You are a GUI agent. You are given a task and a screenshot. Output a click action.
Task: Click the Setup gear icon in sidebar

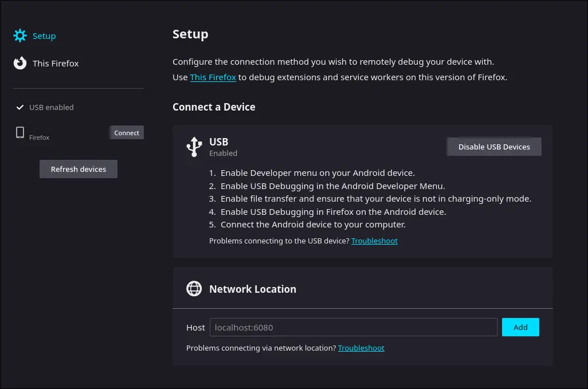point(20,36)
